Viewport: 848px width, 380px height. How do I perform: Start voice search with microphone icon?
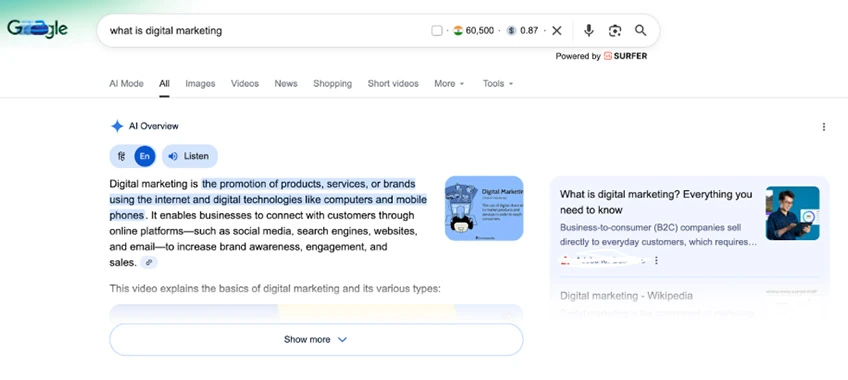tap(589, 30)
